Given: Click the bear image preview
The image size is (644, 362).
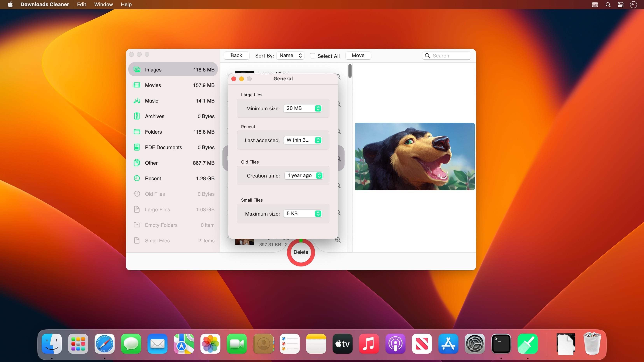Looking at the screenshot, I should tap(415, 157).
